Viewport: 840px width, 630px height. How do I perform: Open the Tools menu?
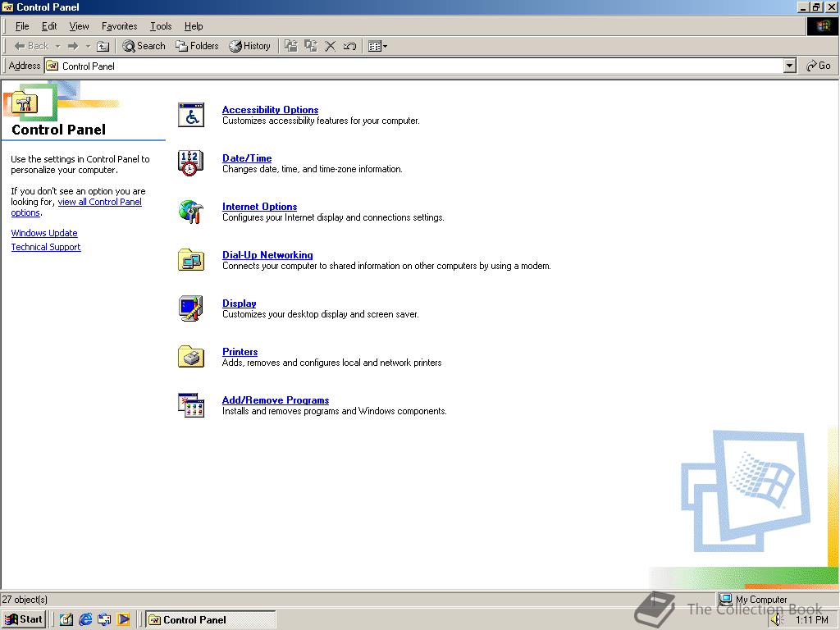tap(161, 26)
